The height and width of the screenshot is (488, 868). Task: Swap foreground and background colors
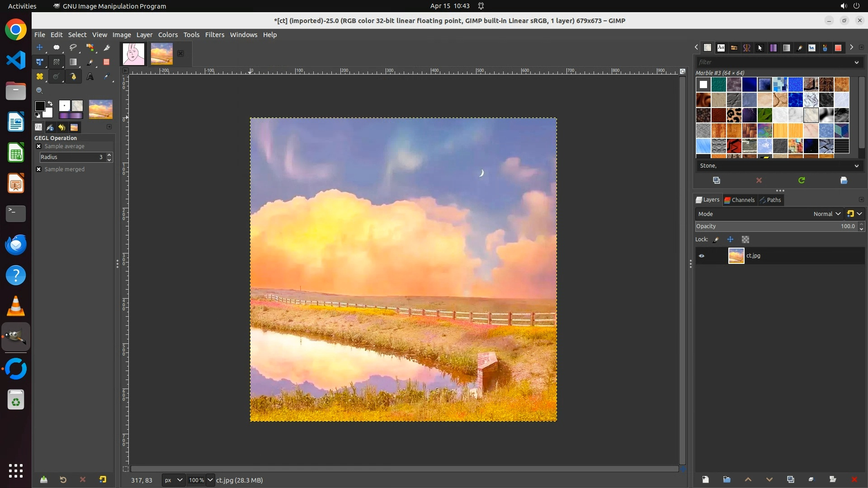click(x=50, y=103)
